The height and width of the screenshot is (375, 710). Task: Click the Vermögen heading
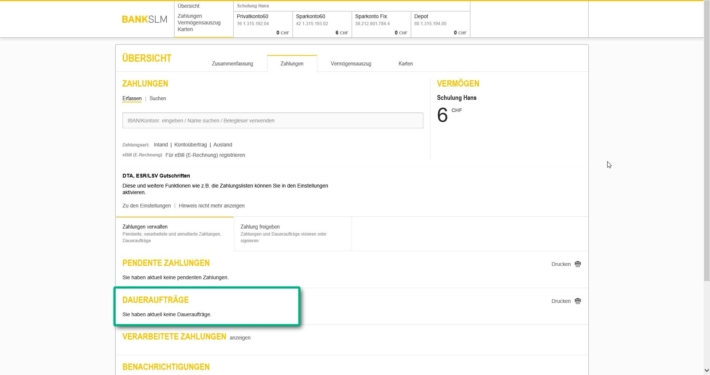coord(458,84)
